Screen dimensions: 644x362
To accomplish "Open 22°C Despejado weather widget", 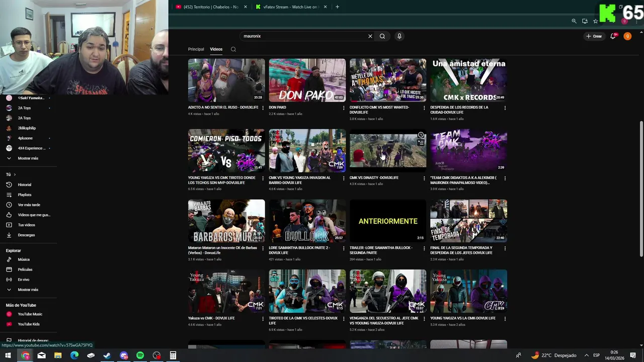I will coord(553,355).
